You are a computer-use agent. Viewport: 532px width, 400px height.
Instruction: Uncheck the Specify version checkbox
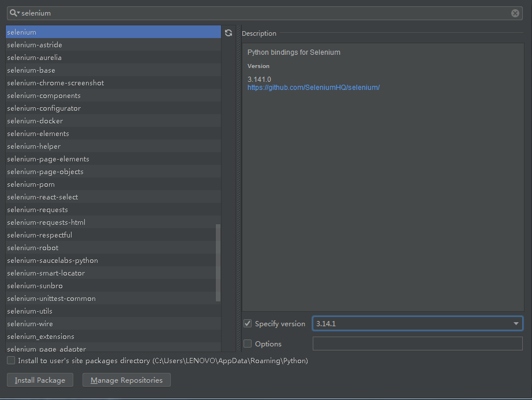(x=248, y=323)
